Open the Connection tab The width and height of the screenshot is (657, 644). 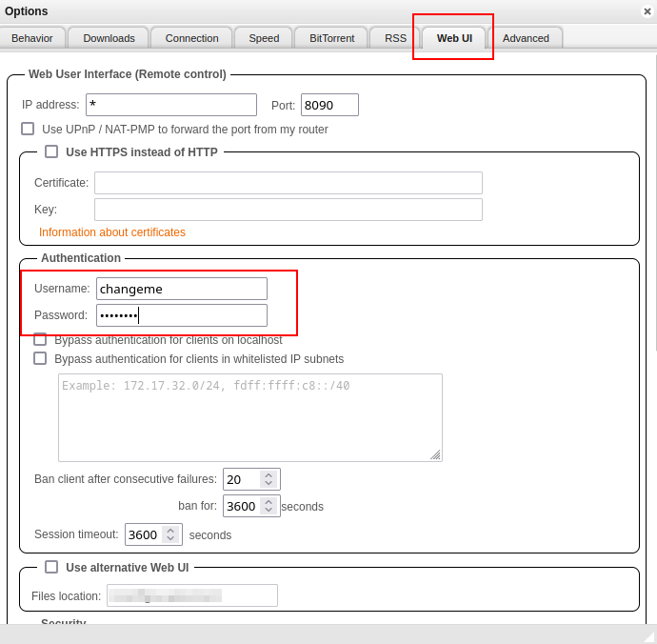click(192, 38)
